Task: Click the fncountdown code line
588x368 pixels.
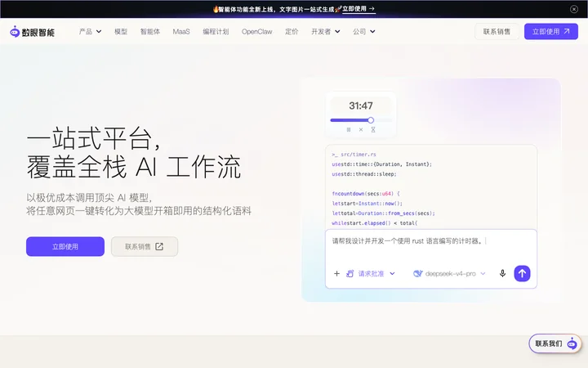Action: [366, 194]
